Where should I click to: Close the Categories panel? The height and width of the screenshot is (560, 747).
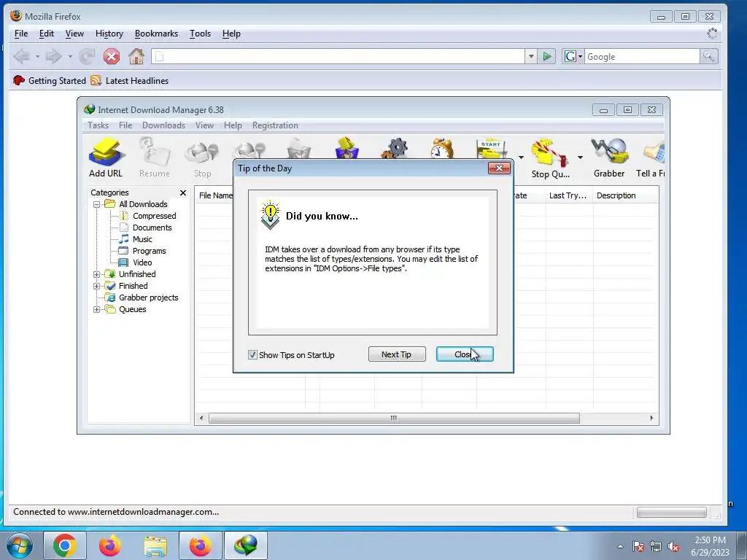[x=183, y=192]
